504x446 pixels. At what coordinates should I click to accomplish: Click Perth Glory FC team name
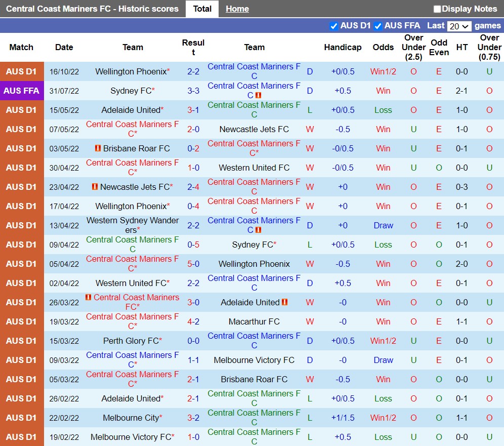pyautogui.click(x=131, y=341)
